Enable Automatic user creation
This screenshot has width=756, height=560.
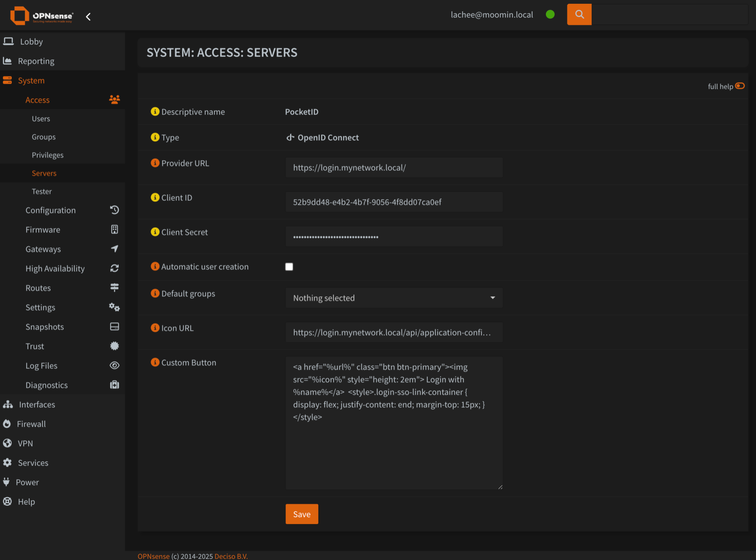pyautogui.click(x=289, y=266)
